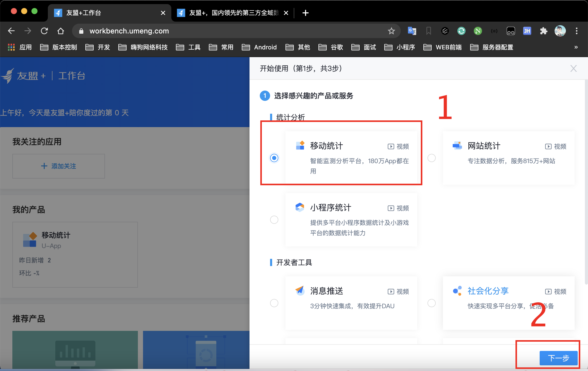The height and width of the screenshot is (371, 588).
Task: Open the 开发 bookmark folder
Action: [98, 47]
